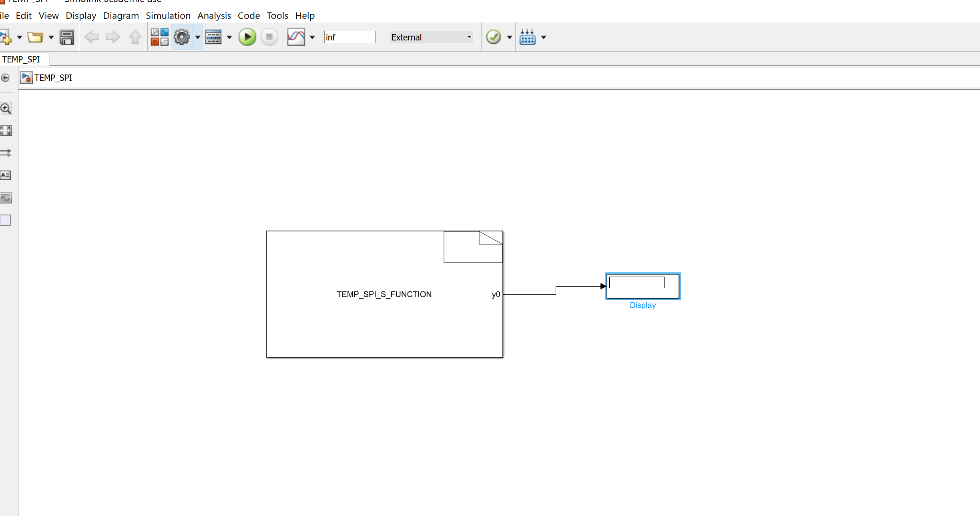Viewport: 980px width, 516px height.
Task: Open the Display menu
Action: tap(81, 16)
